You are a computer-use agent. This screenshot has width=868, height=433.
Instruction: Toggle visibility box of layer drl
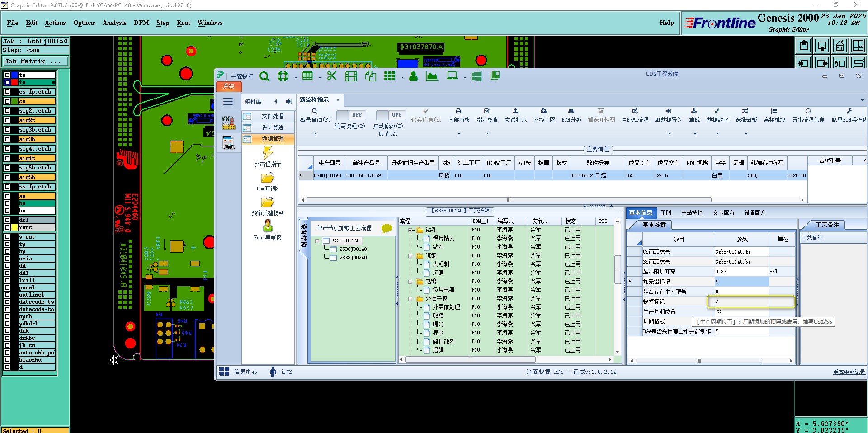click(x=7, y=220)
